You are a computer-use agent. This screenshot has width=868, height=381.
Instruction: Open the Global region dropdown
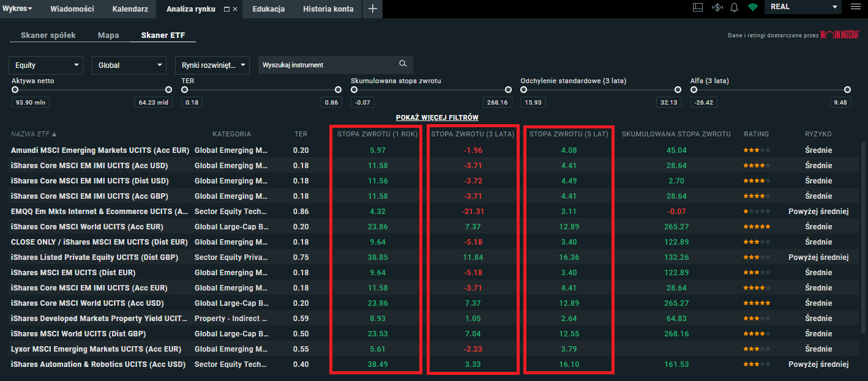[129, 65]
